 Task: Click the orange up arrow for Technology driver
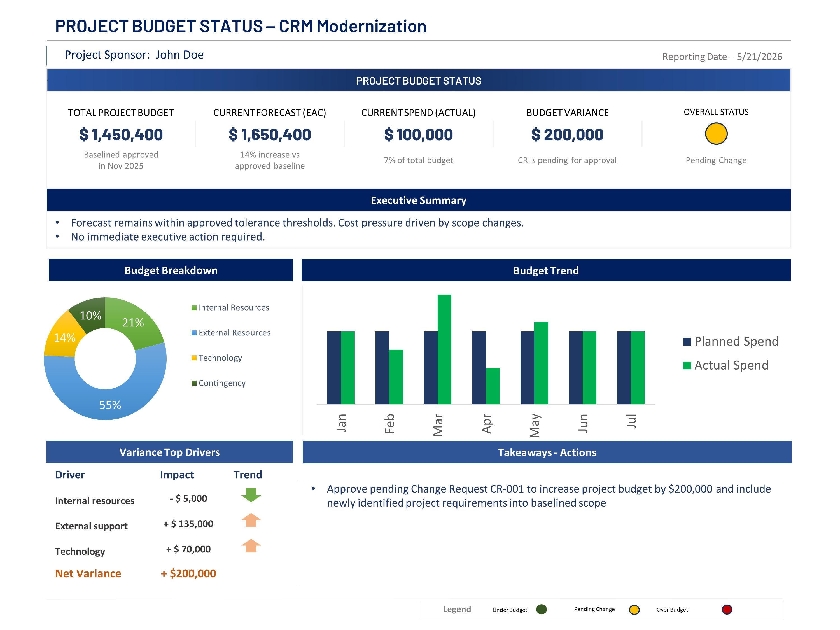[x=251, y=546]
